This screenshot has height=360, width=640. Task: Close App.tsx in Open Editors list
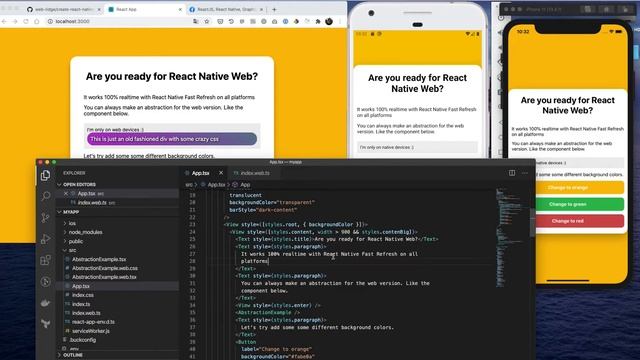tap(66, 193)
